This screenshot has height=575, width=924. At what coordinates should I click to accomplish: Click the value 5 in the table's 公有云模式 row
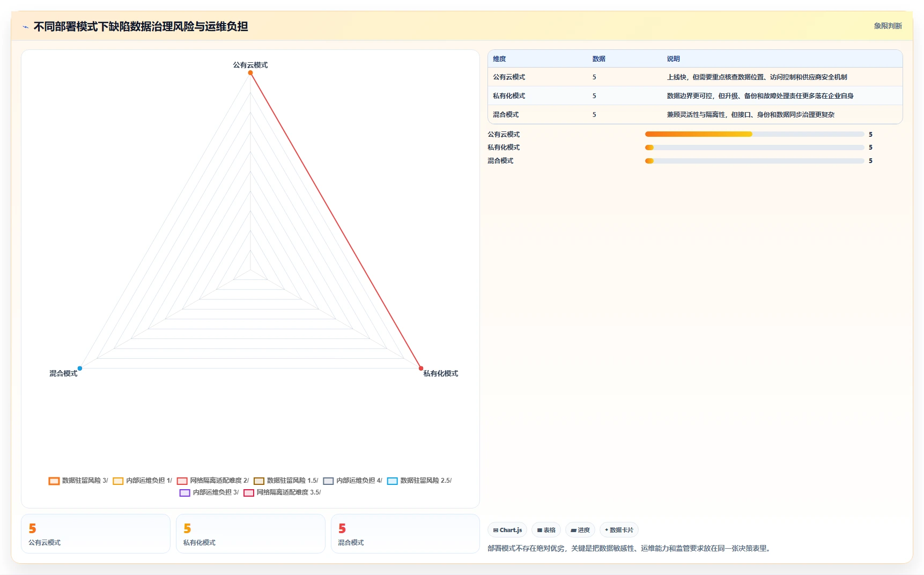[594, 77]
